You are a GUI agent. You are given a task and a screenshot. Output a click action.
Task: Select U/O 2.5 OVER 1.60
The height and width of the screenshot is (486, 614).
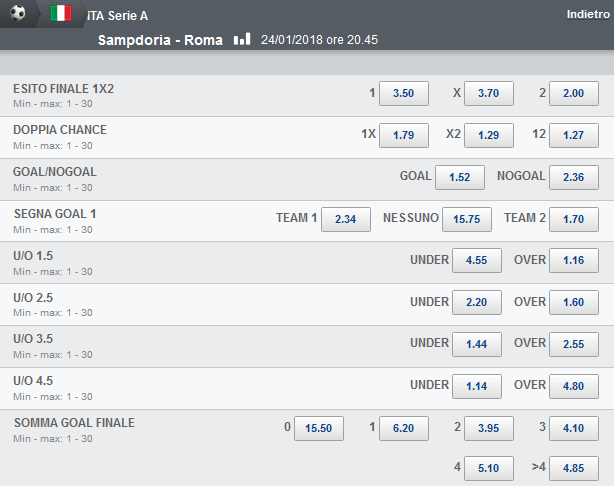pyautogui.click(x=574, y=302)
